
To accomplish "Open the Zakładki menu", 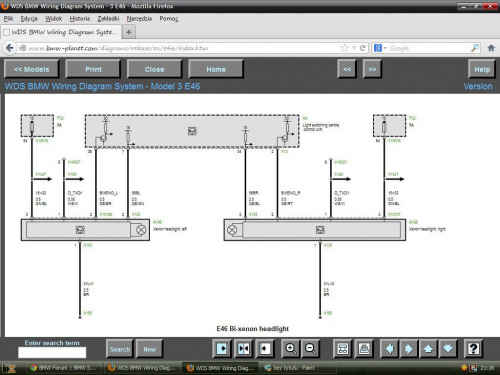I will click(108, 19).
